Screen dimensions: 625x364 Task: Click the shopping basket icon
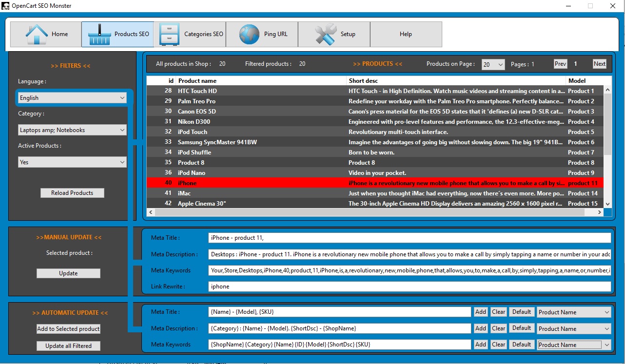(99, 35)
